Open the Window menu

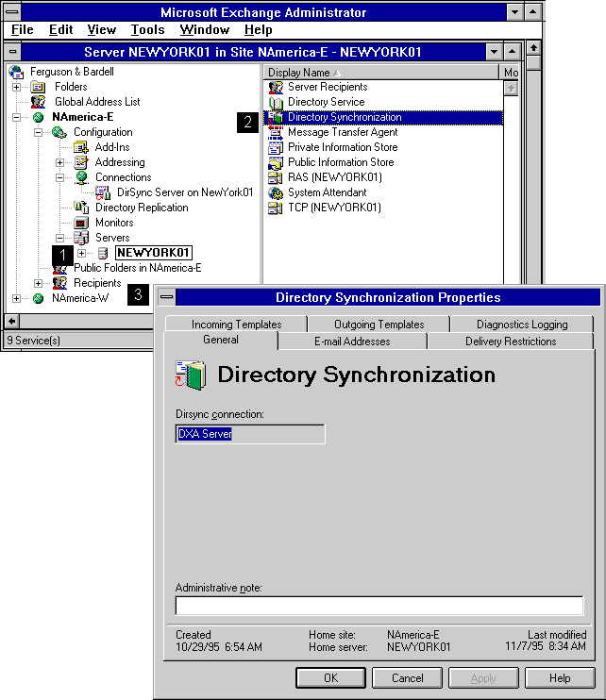point(205,30)
